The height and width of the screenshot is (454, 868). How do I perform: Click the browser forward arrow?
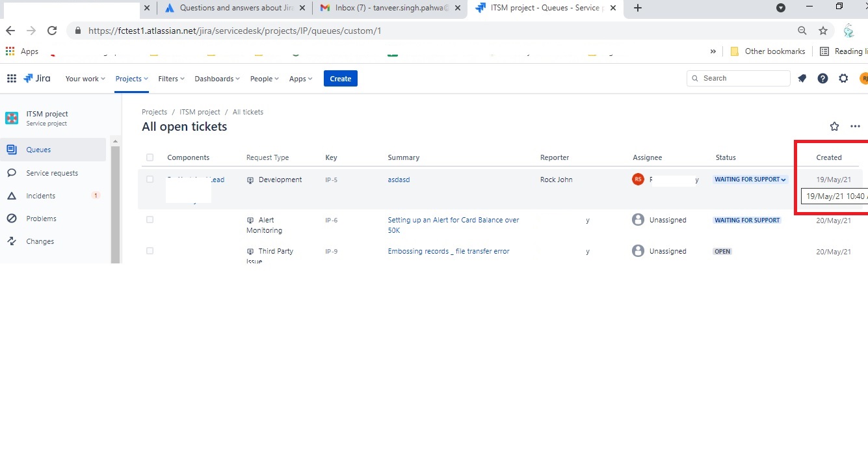(31, 31)
